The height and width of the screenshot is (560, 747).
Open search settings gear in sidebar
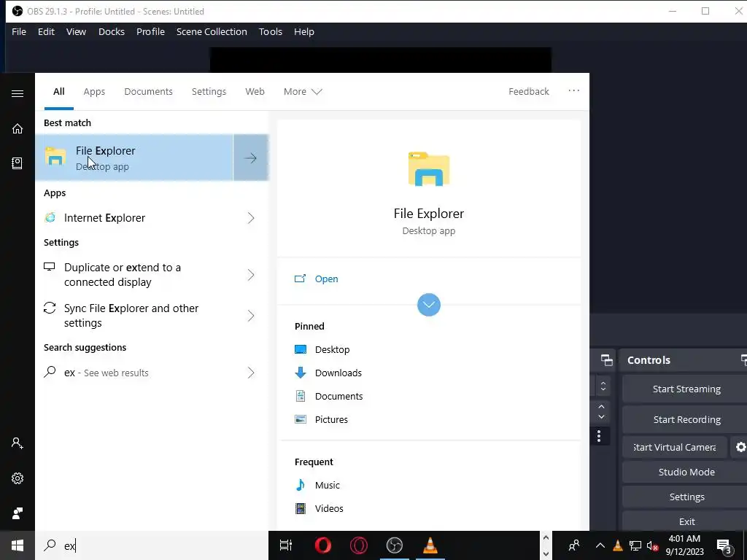tap(18, 478)
